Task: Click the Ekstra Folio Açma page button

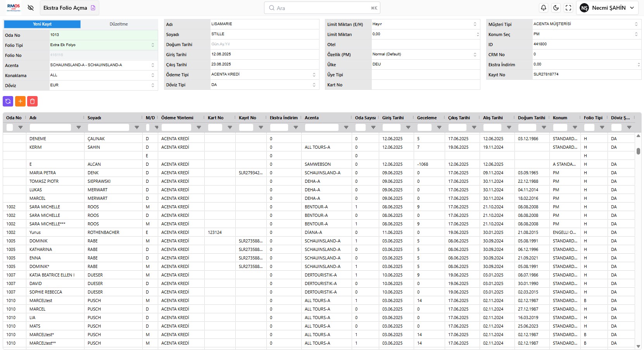Action: pyautogui.click(x=69, y=8)
